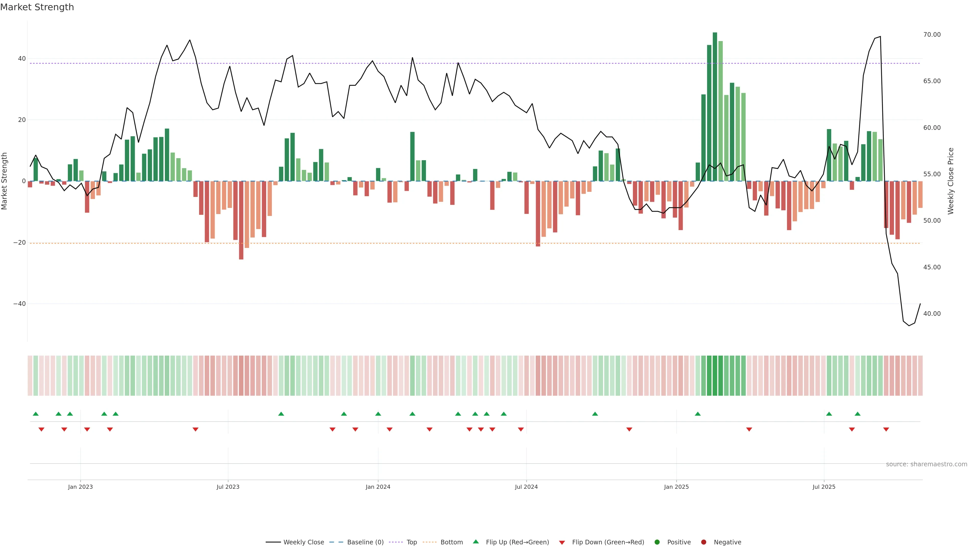Click last red flip-down triangle marker

click(x=886, y=429)
